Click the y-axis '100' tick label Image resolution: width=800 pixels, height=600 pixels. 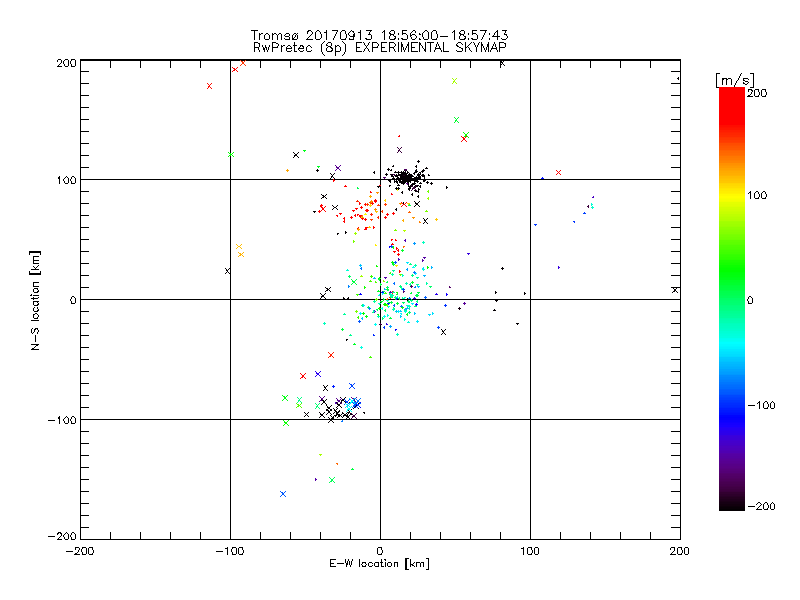tap(66, 180)
